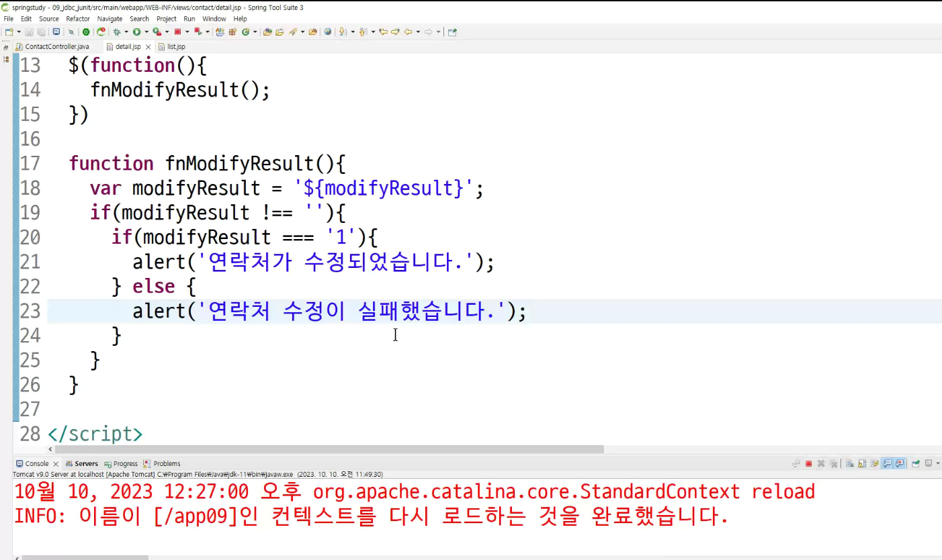This screenshot has width=942, height=560.
Task: Click the Display Selected Console icon
Action: point(929,463)
